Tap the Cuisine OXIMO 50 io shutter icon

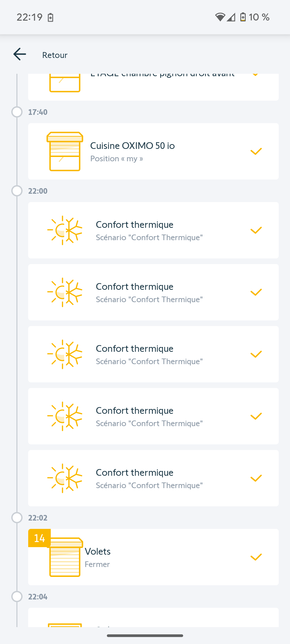[x=65, y=151]
